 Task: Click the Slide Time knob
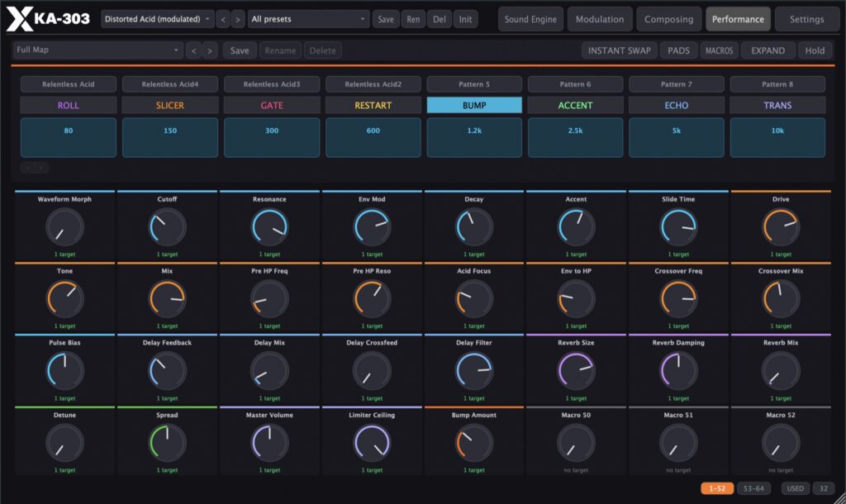tap(679, 227)
